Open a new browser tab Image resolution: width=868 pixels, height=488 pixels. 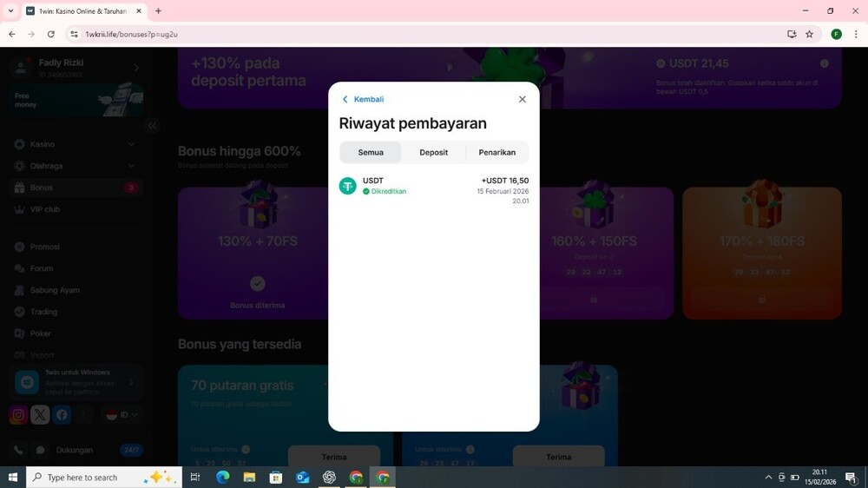[158, 11]
